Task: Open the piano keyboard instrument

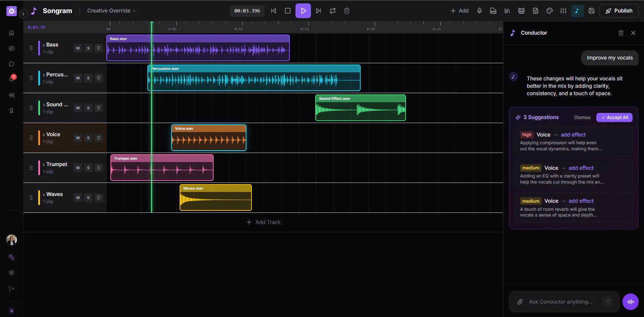Action: (x=493, y=11)
